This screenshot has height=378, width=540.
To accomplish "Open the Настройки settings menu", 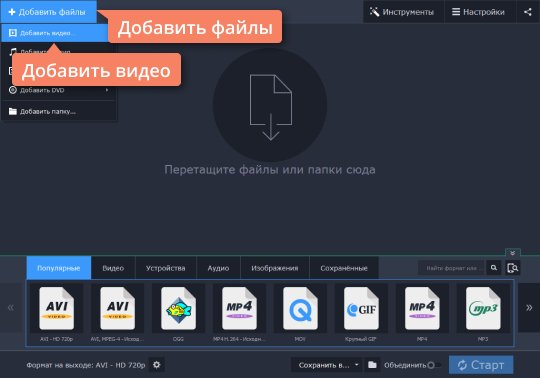I will click(x=479, y=12).
